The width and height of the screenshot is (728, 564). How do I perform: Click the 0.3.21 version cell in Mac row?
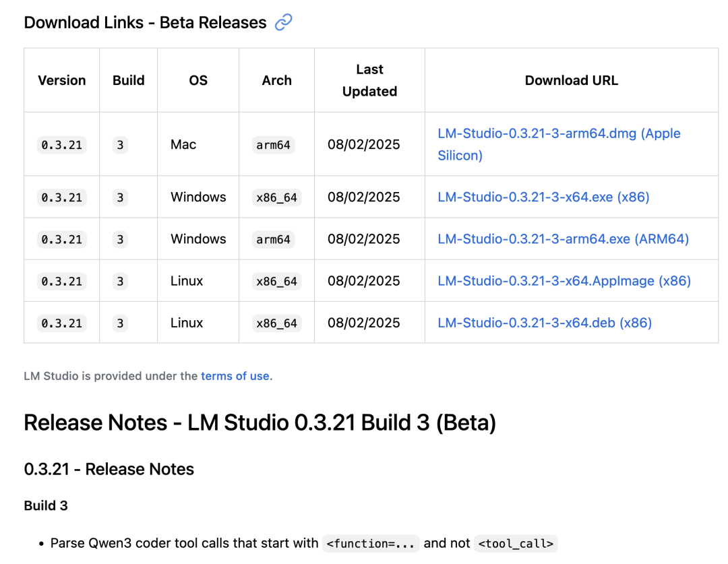pos(62,145)
